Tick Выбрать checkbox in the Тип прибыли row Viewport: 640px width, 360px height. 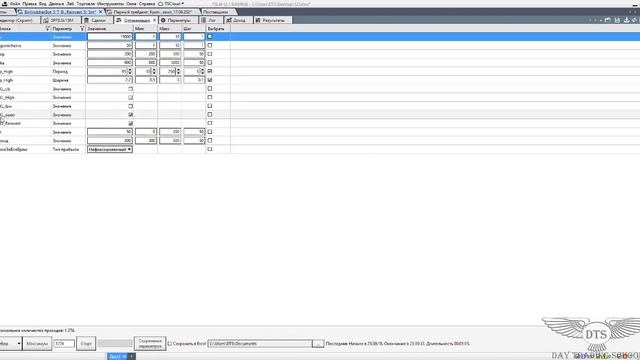pyautogui.click(x=210, y=149)
